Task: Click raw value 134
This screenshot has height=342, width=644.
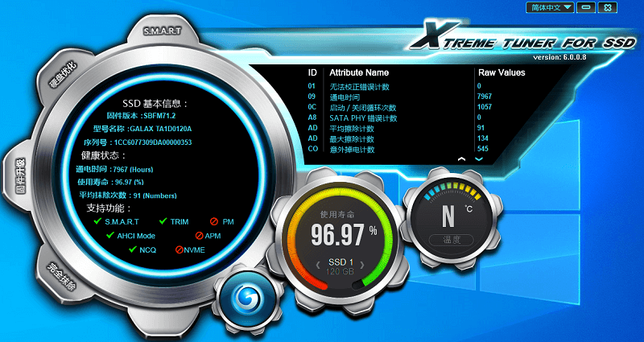Action: click(482, 138)
